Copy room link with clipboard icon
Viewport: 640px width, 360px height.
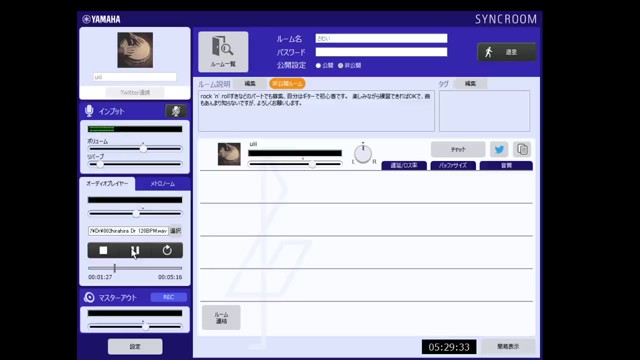point(522,149)
